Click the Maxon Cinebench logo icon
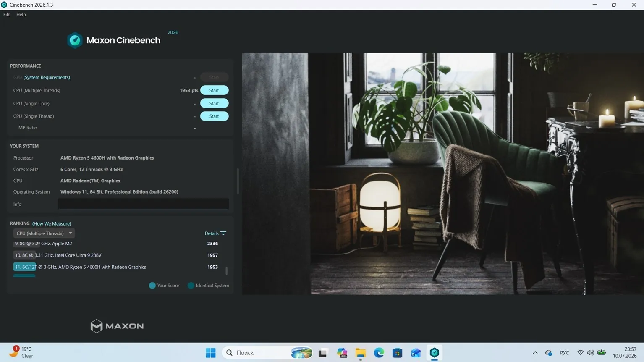 pyautogui.click(x=75, y=40)
